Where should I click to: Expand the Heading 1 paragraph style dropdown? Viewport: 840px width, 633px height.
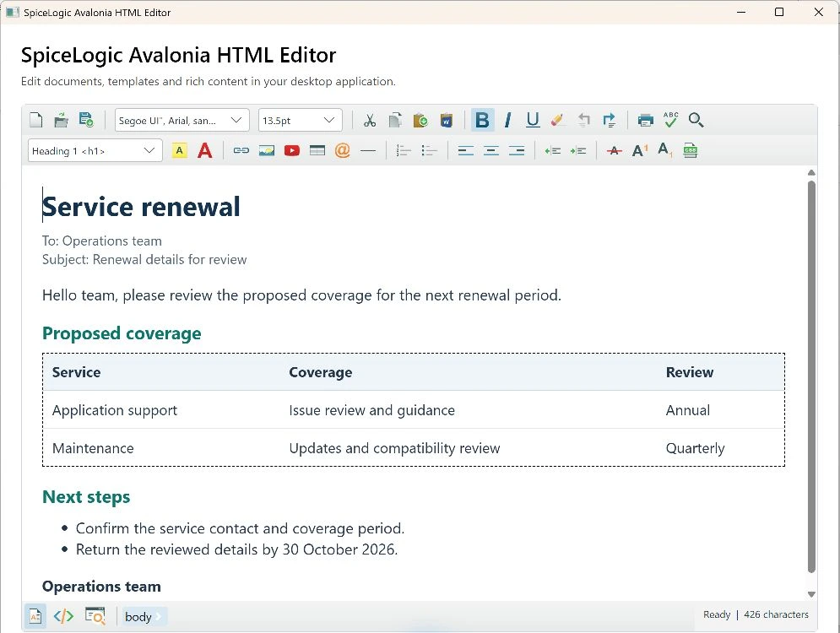pos(95,151)
